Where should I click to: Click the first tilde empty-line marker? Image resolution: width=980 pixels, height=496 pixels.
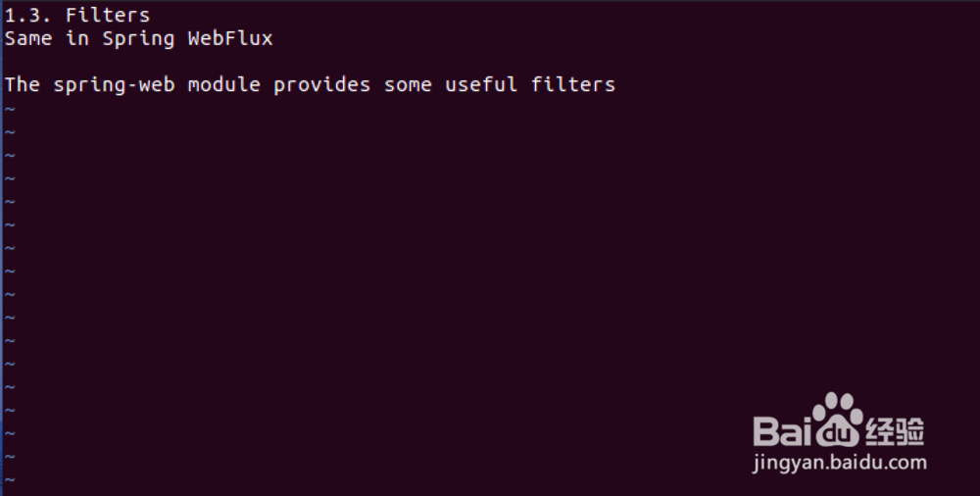tap(10, 109)
